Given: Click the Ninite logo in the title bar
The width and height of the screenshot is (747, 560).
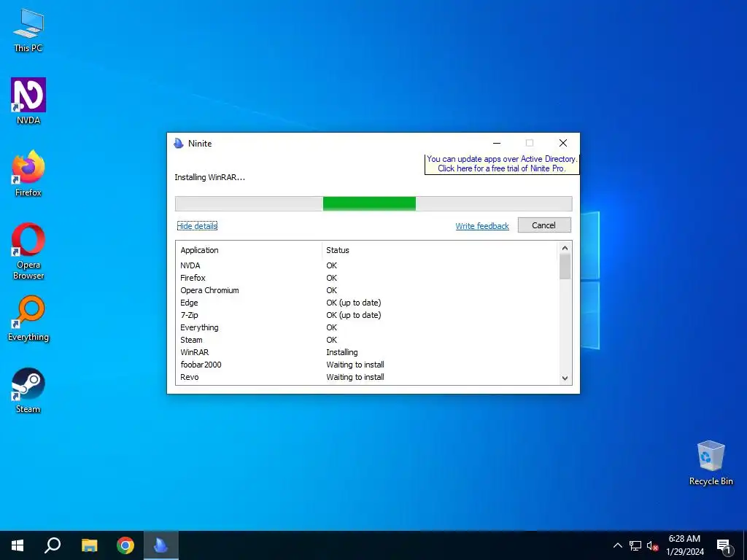Looking at the screenshot, I should [x=179, y=144].
